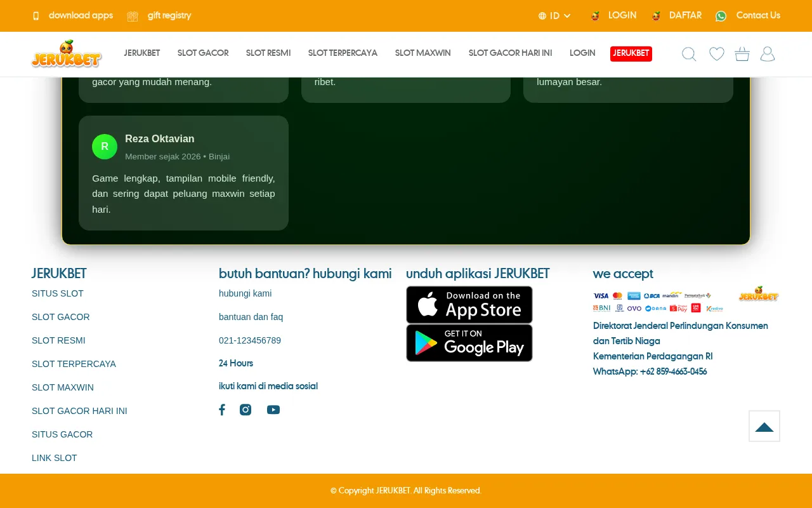Click Get it on Google Play badge
Viewport: 812px width, 508px height.
point(469,343)
